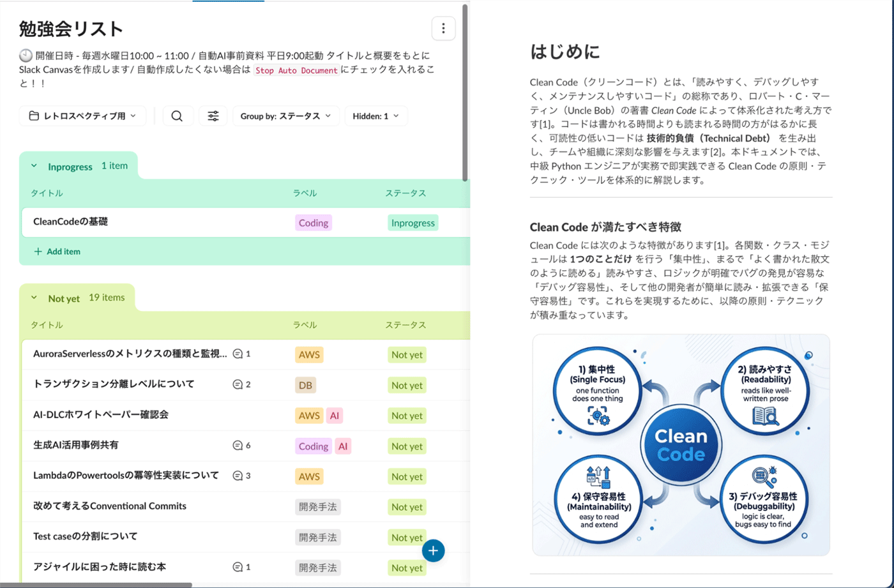
Task: Open comments on トランザクション分離レベルについて row
Action: coord(241,384)
